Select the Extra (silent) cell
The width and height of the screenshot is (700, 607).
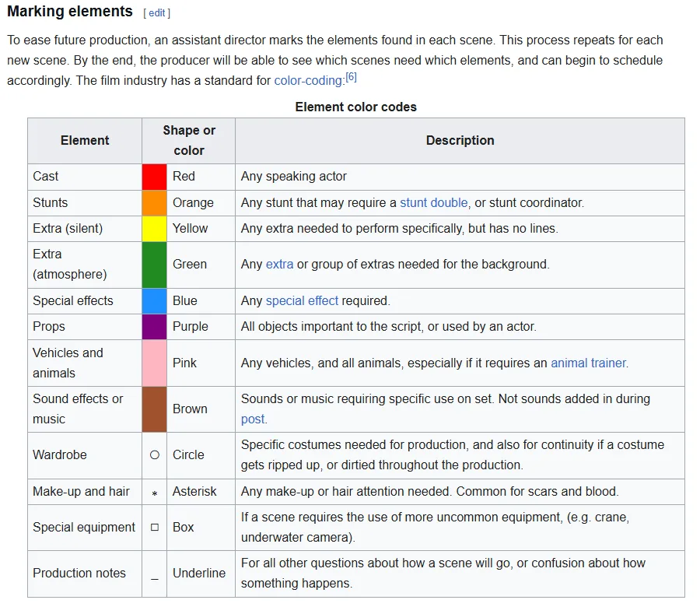point(85,229)
